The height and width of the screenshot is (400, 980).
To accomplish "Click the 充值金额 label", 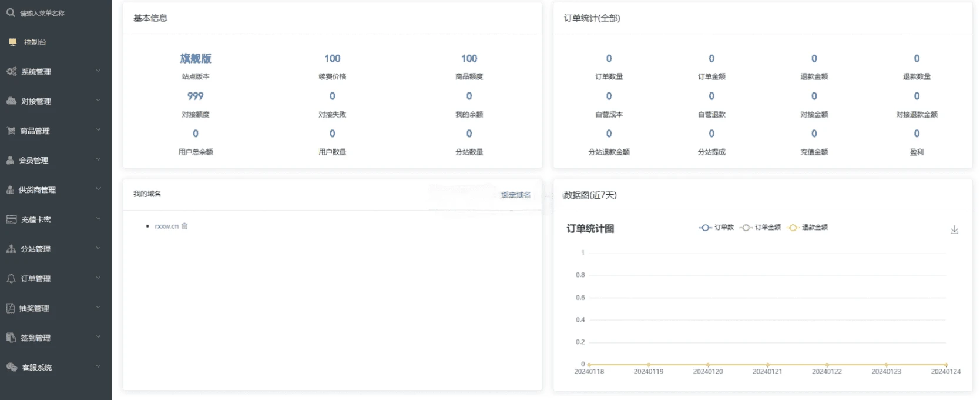I will click(814, 152).
